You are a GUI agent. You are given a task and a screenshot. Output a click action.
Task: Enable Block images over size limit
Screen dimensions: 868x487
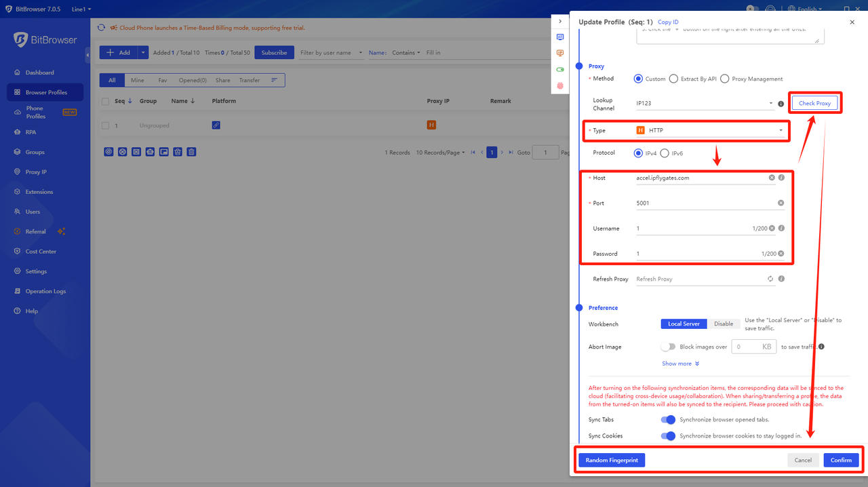point(668,347)
